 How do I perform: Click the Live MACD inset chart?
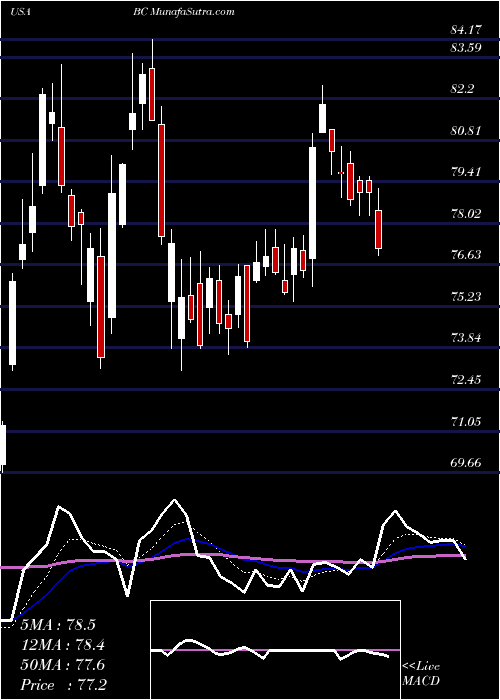point(275,650)
